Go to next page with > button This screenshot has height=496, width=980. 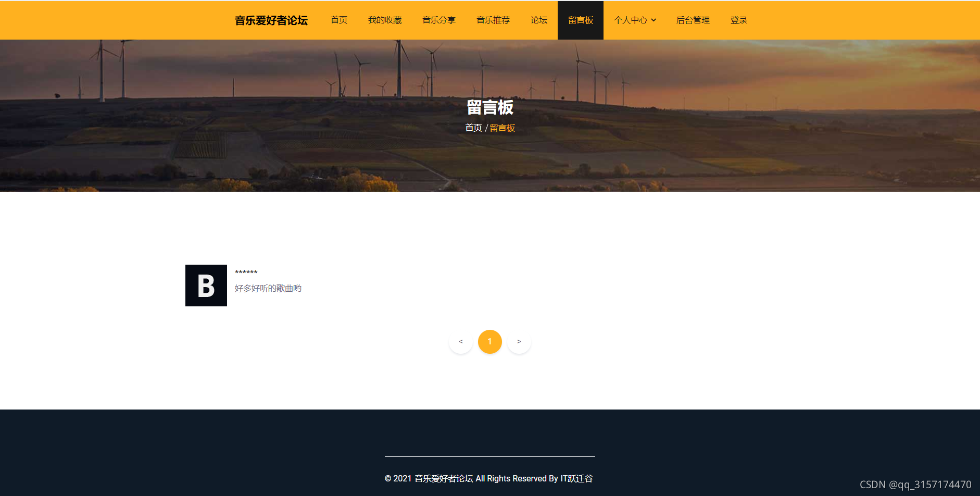[x=519, y=342]
